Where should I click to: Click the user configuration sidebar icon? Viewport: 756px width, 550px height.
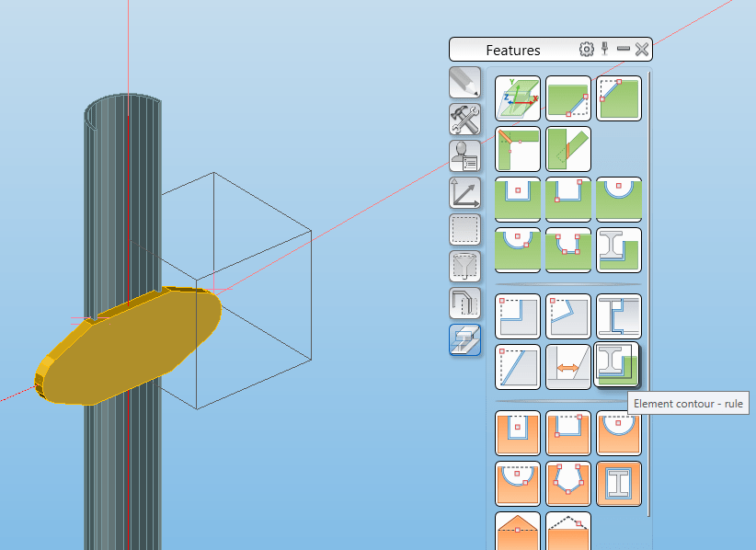coord(465,156)
